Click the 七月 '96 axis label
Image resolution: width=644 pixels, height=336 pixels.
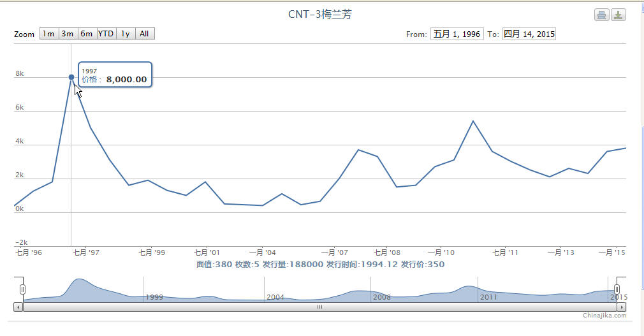(x=29, y=252)
